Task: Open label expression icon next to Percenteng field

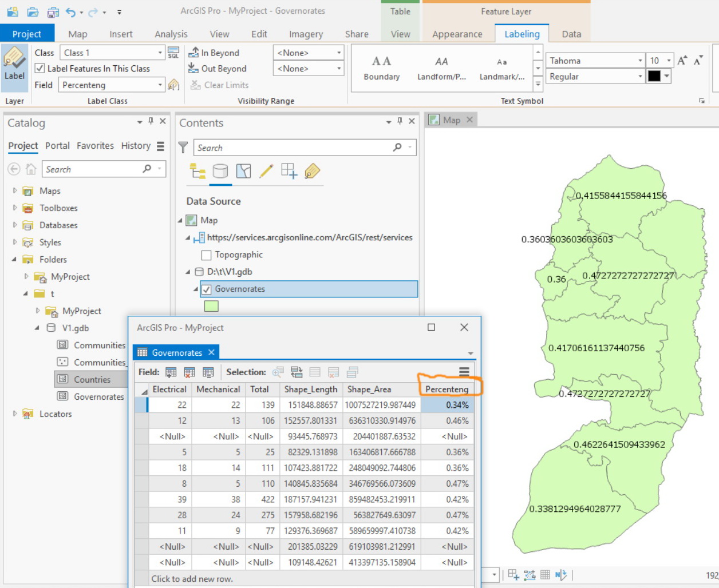Action: (174, 85)
